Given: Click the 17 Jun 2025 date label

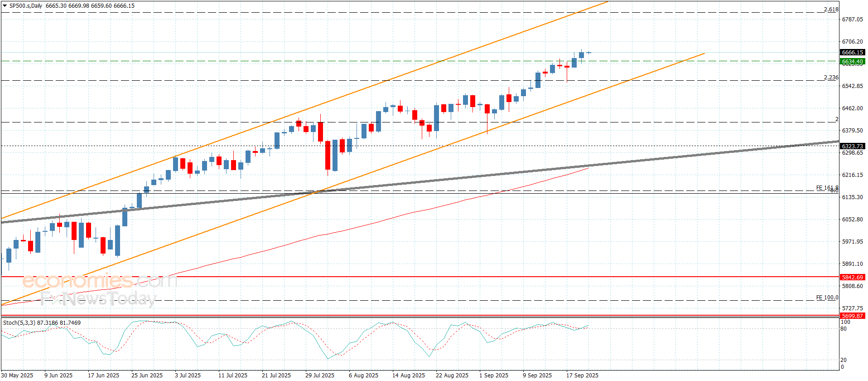Looking at the screenshot, I should pyautogui.click(x=103, y=376).
